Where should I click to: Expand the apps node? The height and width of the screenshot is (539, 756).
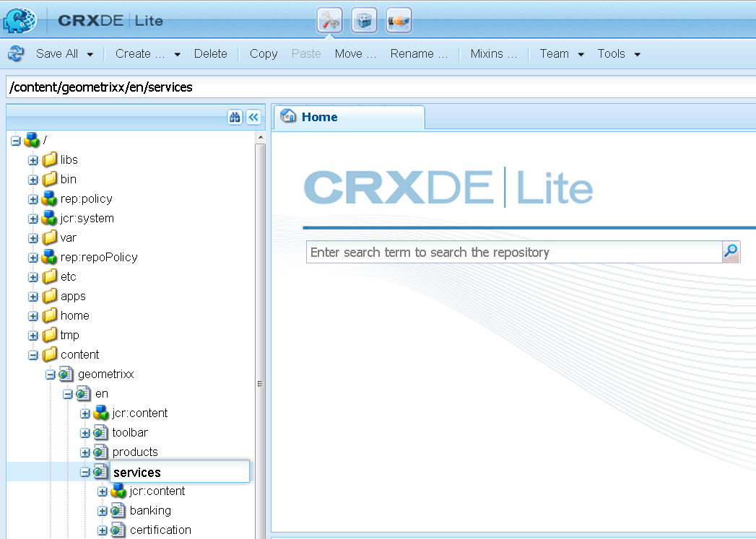tap(32, 297)
